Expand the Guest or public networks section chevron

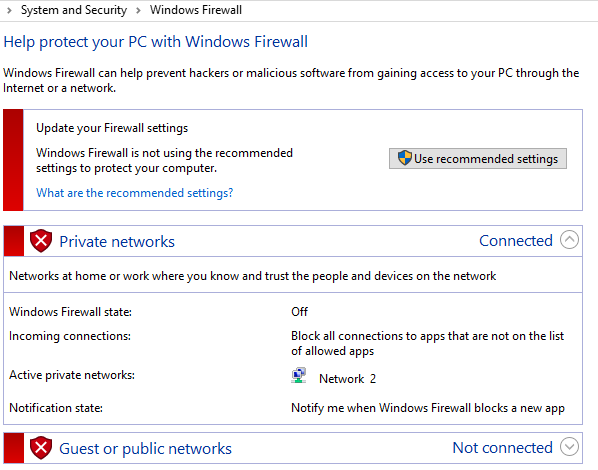pyautogui.click(x=569, y=447)
